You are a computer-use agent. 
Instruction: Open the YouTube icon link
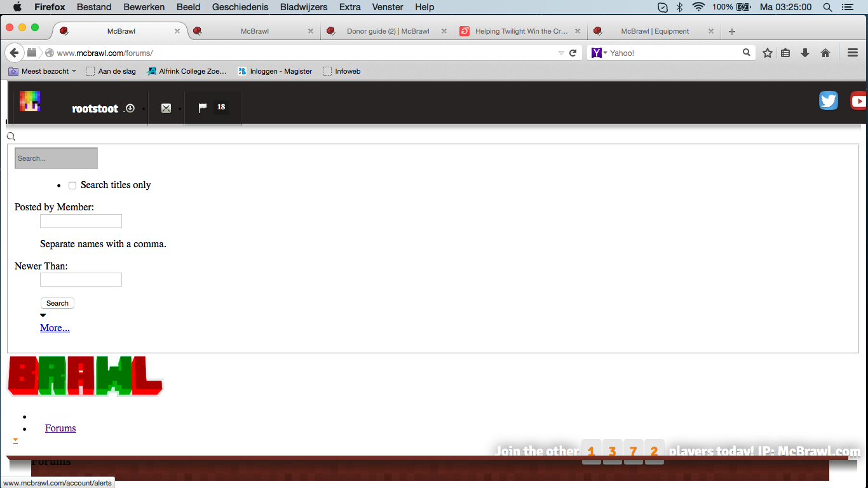[859, 101]
